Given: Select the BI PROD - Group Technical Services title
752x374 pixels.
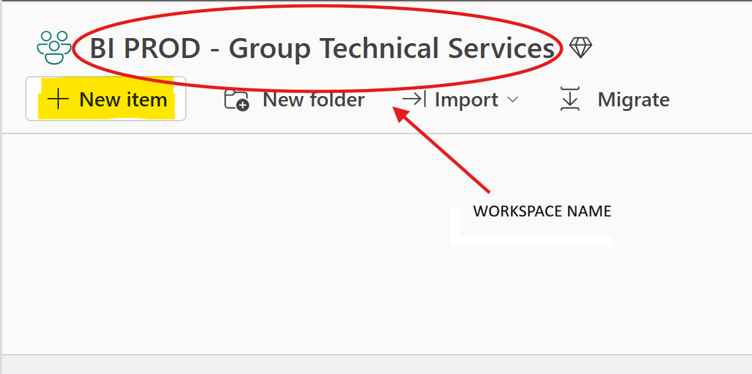Looking at the screenshot, I should click(322, 48).
